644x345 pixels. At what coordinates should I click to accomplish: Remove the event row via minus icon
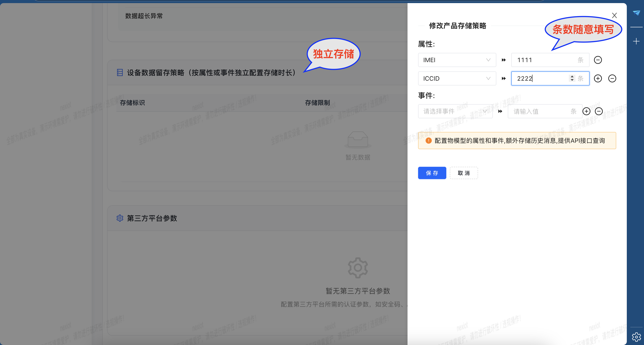(599, 111)
